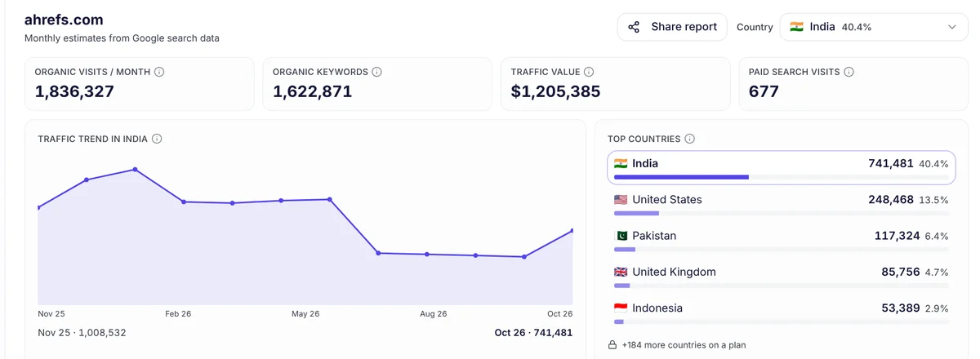Click the 1,622,871 organic keywords value
The height and width of the screenshot is (359, 980).
point(313,91)
